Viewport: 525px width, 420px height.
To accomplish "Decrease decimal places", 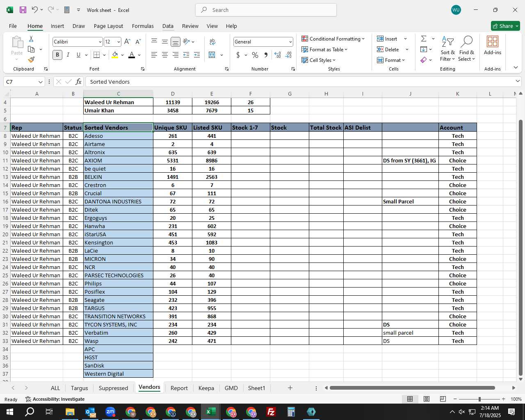I will 288,55.
